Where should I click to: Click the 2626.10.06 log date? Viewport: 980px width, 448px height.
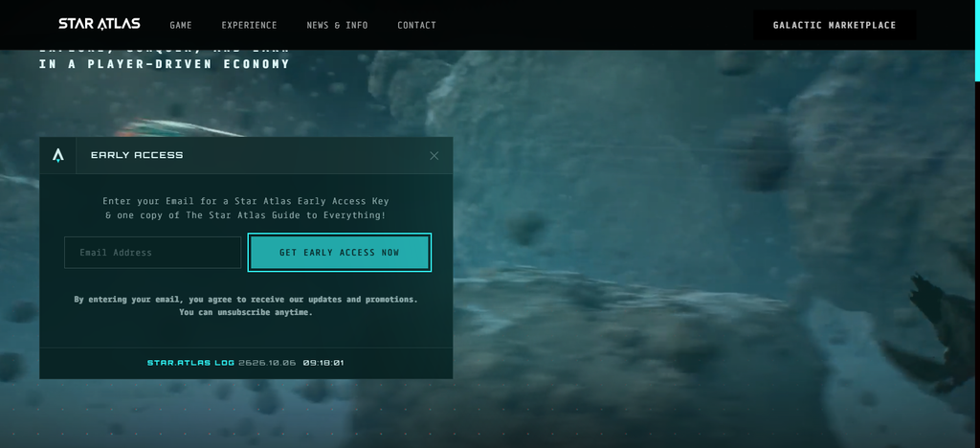point(267,363)
